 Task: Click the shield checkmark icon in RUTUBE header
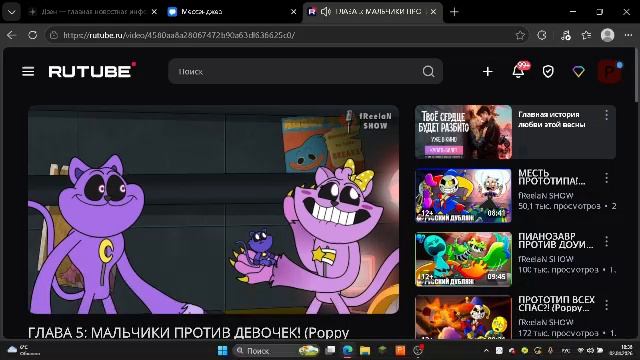[x=548, y=72]
